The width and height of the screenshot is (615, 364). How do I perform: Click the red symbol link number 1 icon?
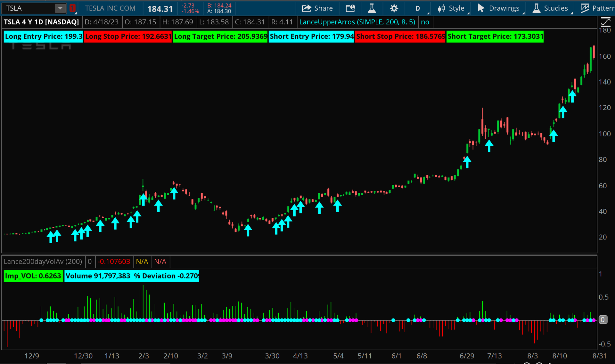pyautogui.click(x=72, y=8)
